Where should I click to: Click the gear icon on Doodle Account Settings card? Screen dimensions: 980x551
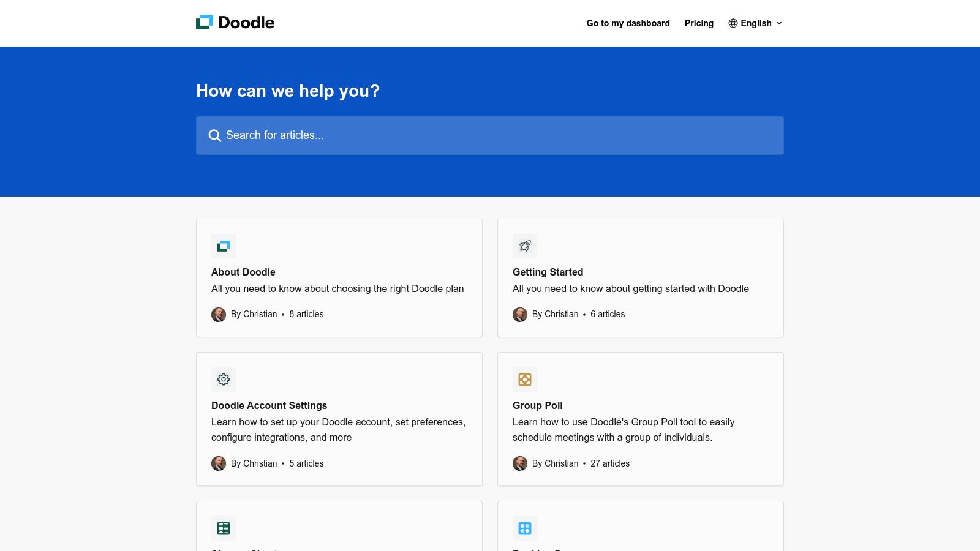[224, 379]
